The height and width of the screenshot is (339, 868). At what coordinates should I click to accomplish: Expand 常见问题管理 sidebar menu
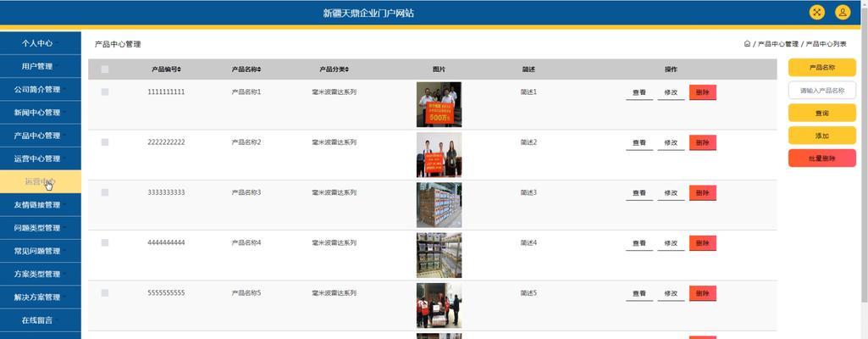pyautogui.click(x=41, y=250)
